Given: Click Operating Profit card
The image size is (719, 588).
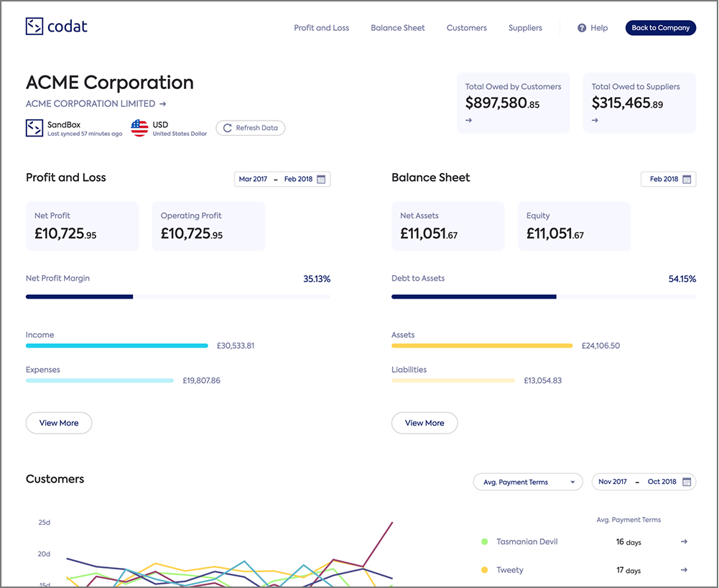Looking at the screenshot, I should (208, 226).
